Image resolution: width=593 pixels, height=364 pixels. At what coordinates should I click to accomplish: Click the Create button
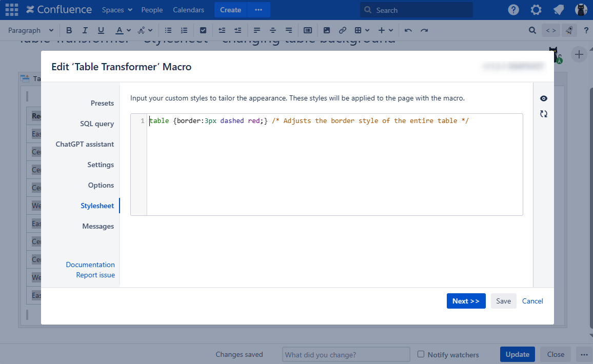230,10
